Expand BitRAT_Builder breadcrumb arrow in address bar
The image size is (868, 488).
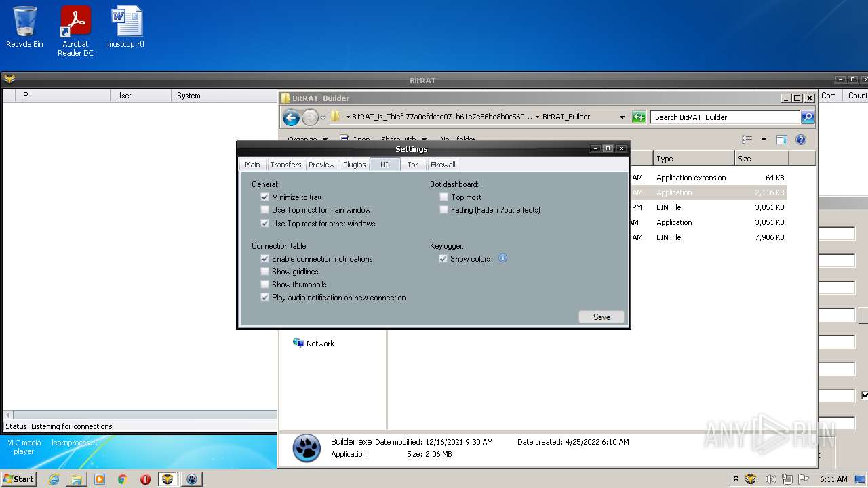coord(537,117)
